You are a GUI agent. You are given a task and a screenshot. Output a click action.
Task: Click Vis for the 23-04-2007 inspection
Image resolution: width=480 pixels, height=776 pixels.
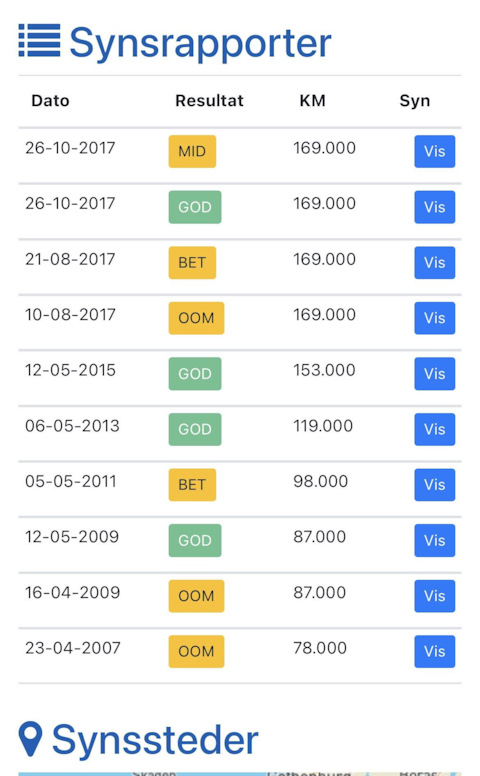pyautogui.click(x=434, y=651)
